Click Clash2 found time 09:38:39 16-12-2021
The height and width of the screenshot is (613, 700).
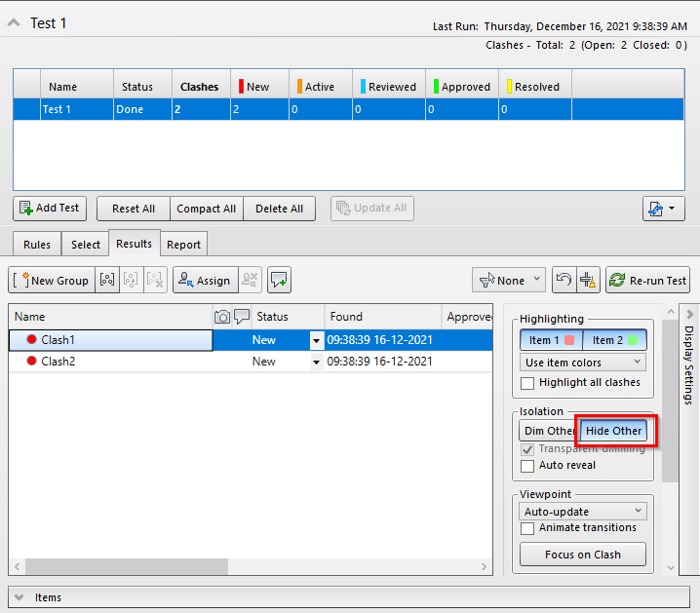point(379,362)
